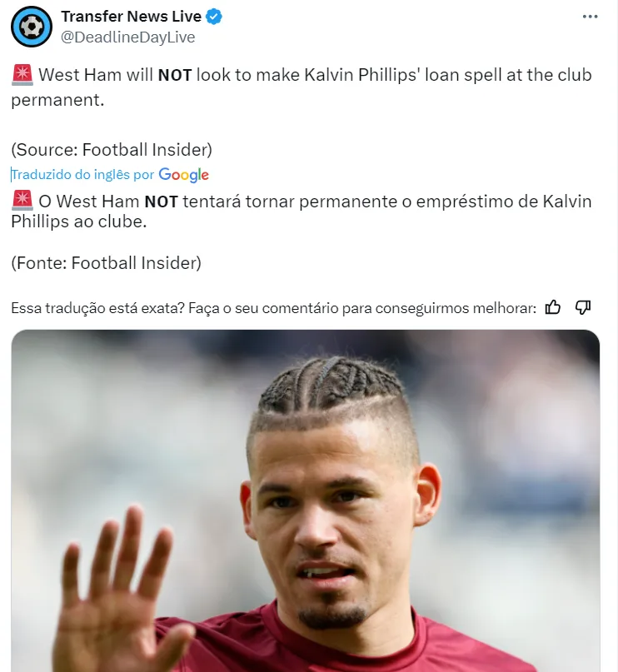
Task: Click the siren emoji in the Portuguese translation
Action: click(22, 201)
